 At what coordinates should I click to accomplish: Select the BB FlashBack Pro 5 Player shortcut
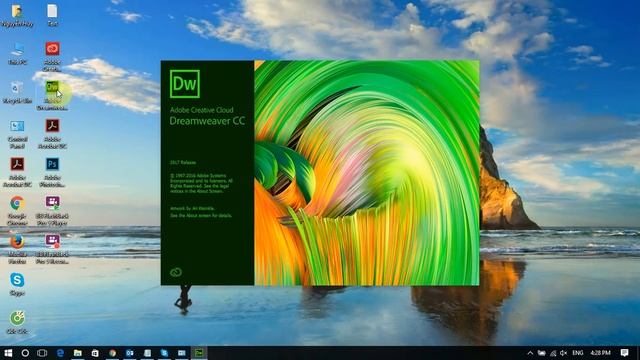(52, 211)
